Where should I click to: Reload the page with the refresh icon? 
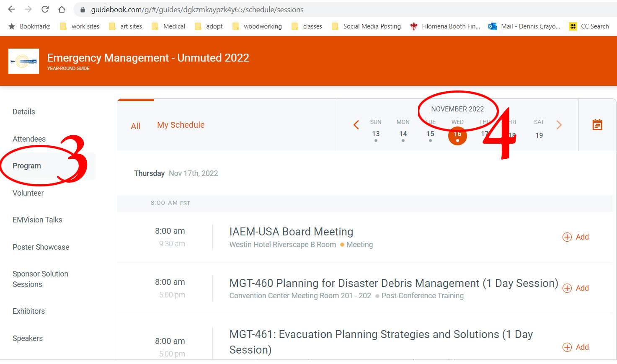point(45,9)
